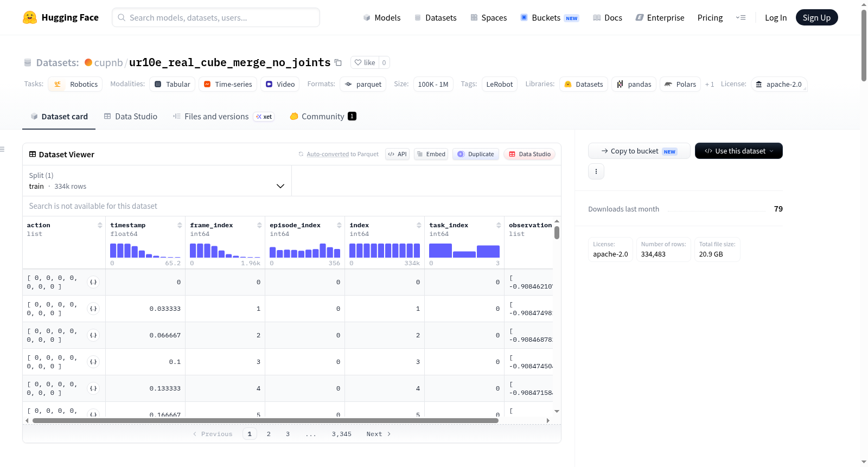Click the Log In link

776,17
